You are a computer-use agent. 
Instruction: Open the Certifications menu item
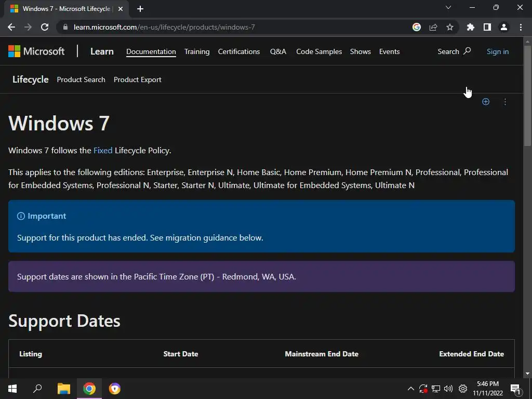pyautogui.click(x=239, y=51)
